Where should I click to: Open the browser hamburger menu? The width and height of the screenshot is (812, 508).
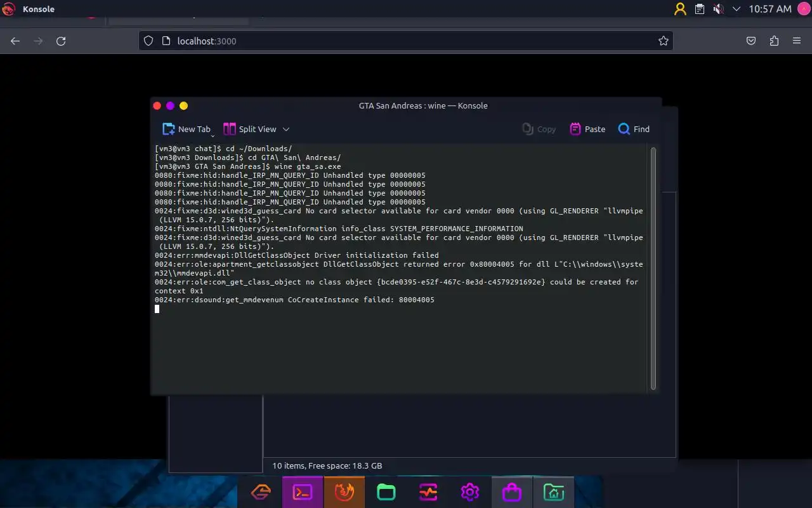pos(797,41)
